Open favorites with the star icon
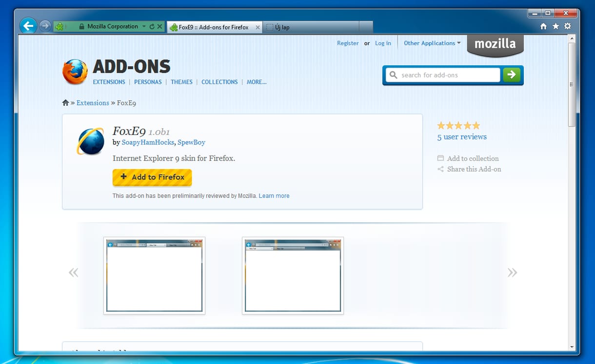Image resolution: width=595 pixels, height=364 pixels. (x=555, y=26)
